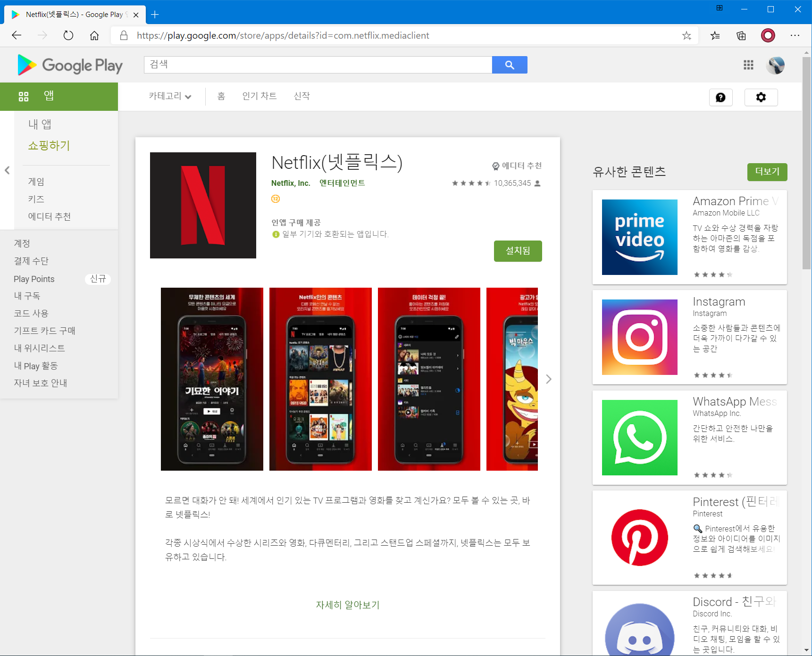
Task: Open the Netflix, Inc. developer link
Action: [291, 183]
